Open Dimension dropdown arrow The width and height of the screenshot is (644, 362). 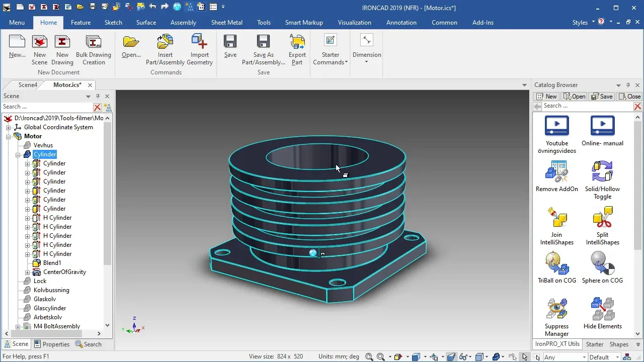366,62
